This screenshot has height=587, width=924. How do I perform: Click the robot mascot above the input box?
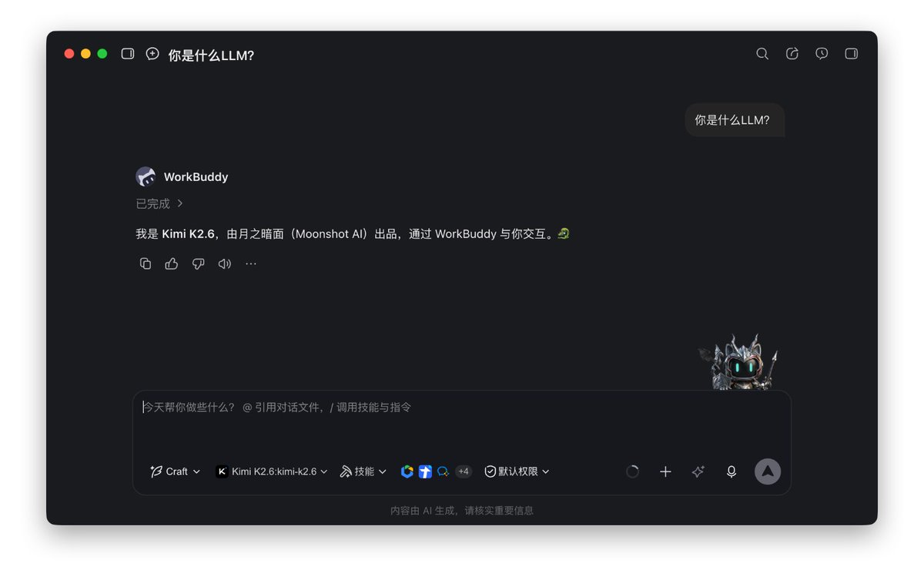[739, 362]
